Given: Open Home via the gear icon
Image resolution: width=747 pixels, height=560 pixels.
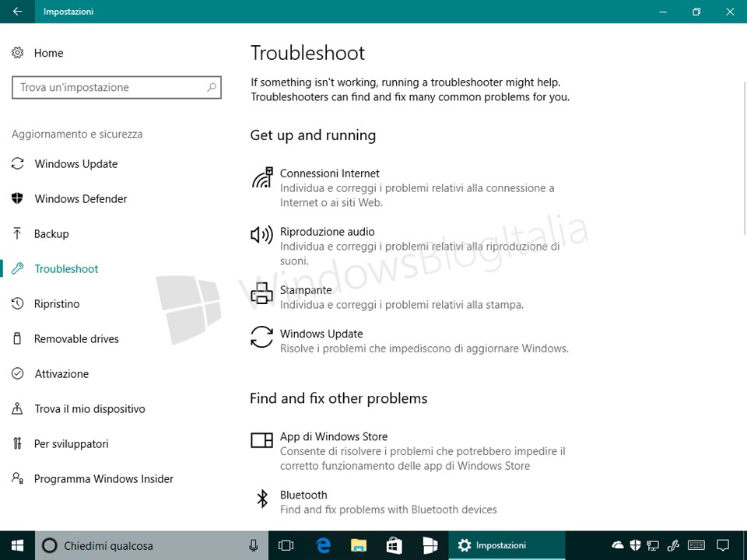Looking at the screenshot, I should pos(18,53).
